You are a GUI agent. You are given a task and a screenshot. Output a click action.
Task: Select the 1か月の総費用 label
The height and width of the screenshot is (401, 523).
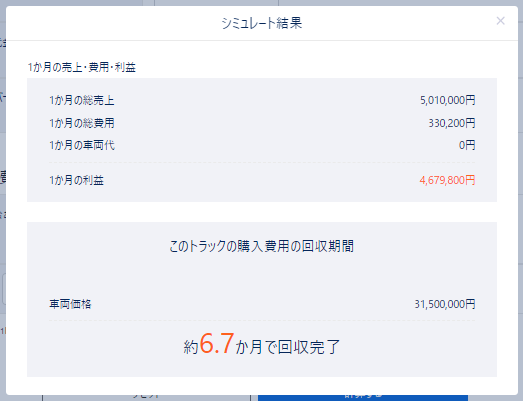pyautogui.click(x=82, y=123)
